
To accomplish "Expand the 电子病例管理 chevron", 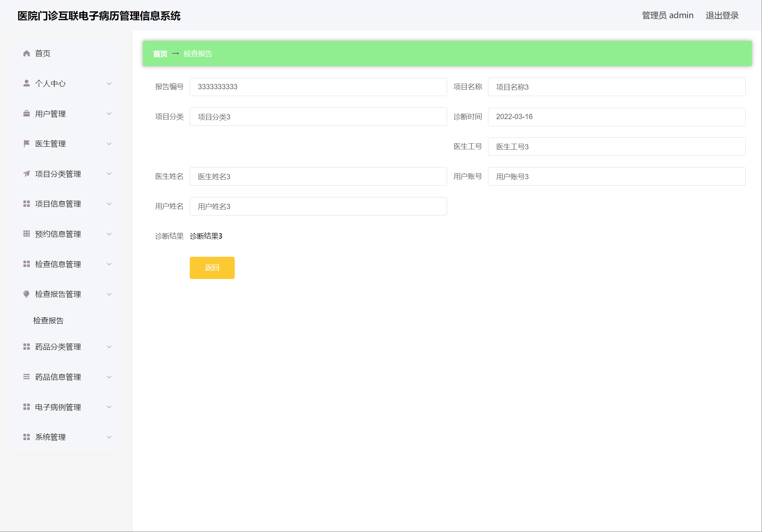I will (x=109, y=407).
